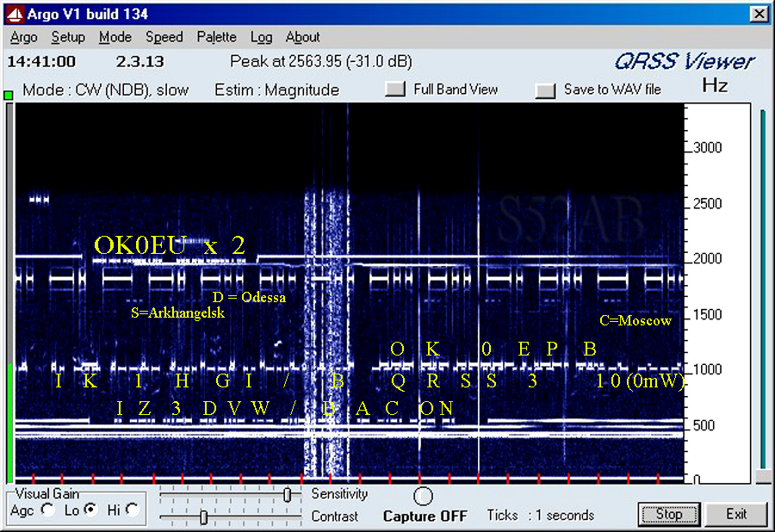
Task: Toggle the Full Band View button
Action: coord(395,90)
